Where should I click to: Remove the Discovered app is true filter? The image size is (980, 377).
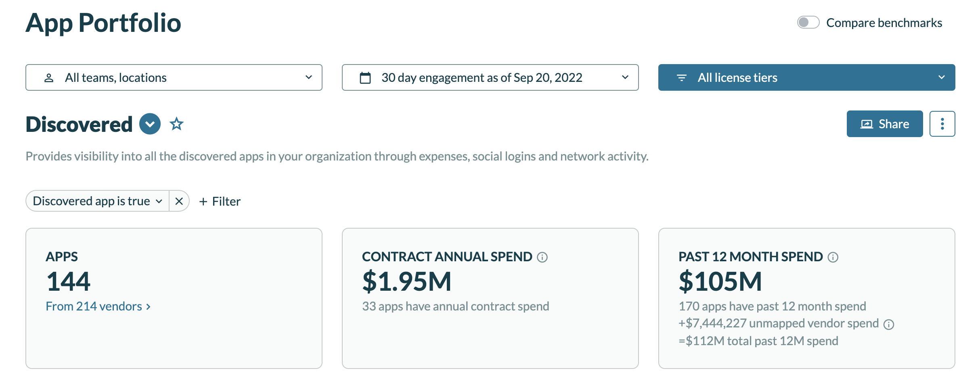179,201
